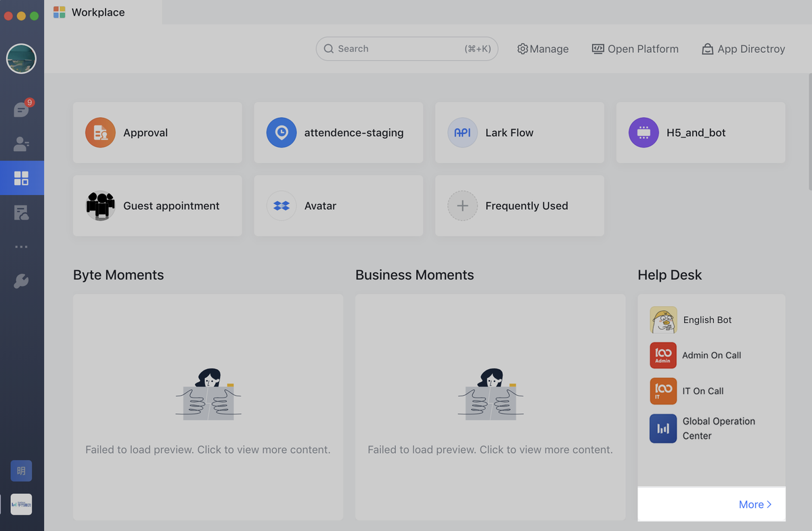Open IT On Call help desk
Screen dimensions: 812x531
click(702, 391)
